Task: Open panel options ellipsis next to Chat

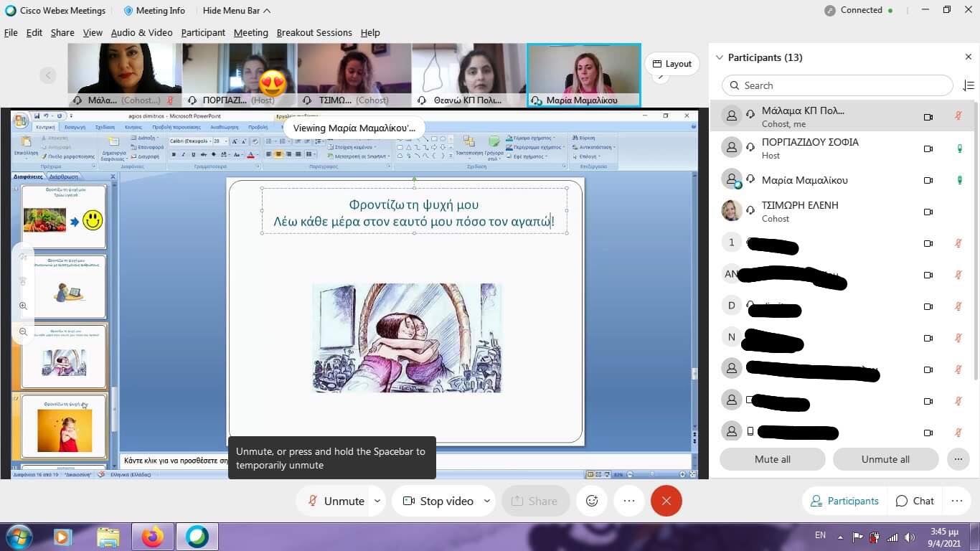Action: click(x=956, y=501)
